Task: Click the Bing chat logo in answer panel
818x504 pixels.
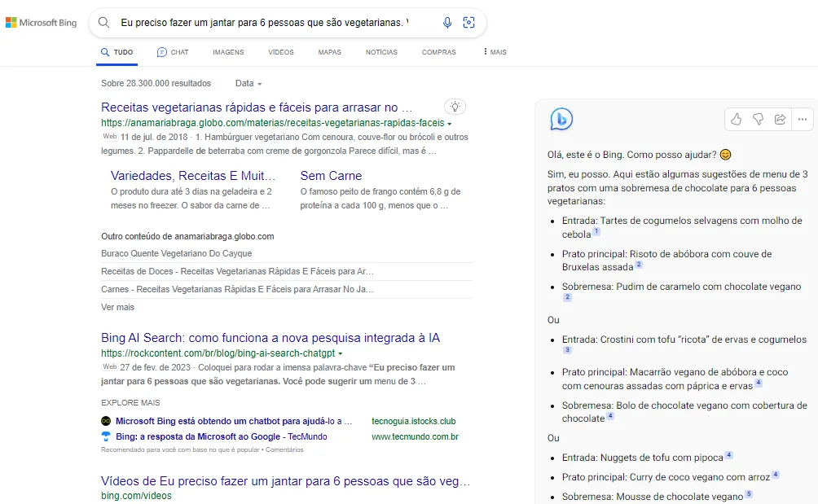Action: (561, 119)
